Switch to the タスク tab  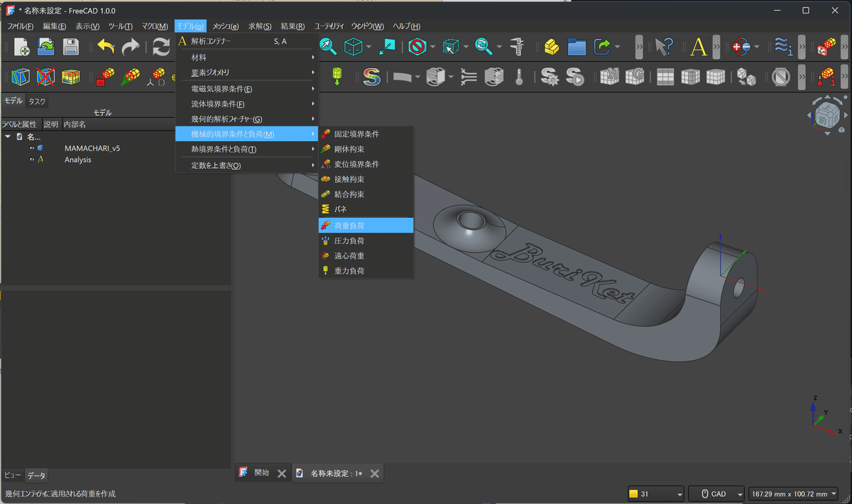coord(36,102)
